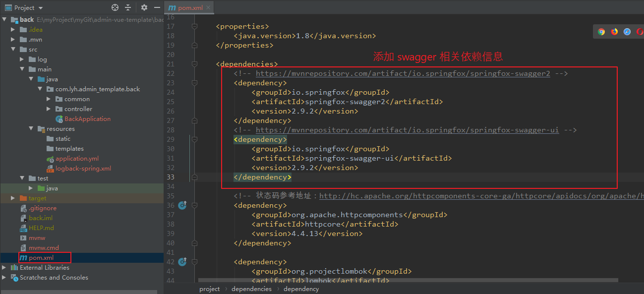644x294 pixels.
Task: Click the httpcore version 4.4.13 text
Action: tap(307, 234)
